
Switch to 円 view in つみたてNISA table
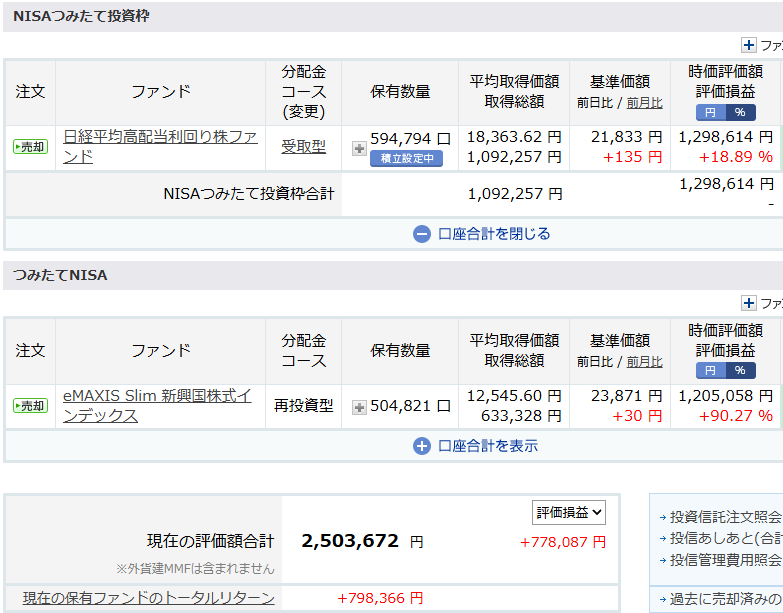711,371
